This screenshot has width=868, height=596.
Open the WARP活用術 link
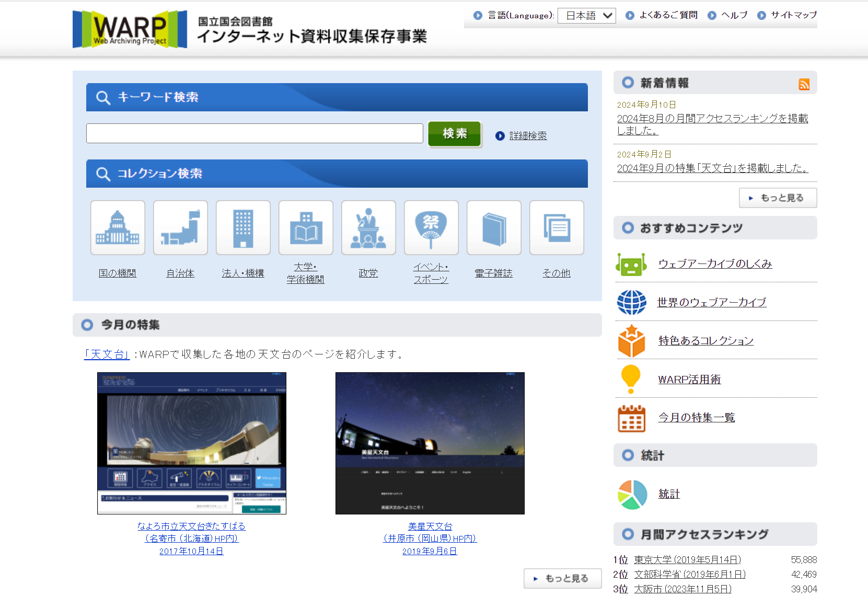click(689, 380)
